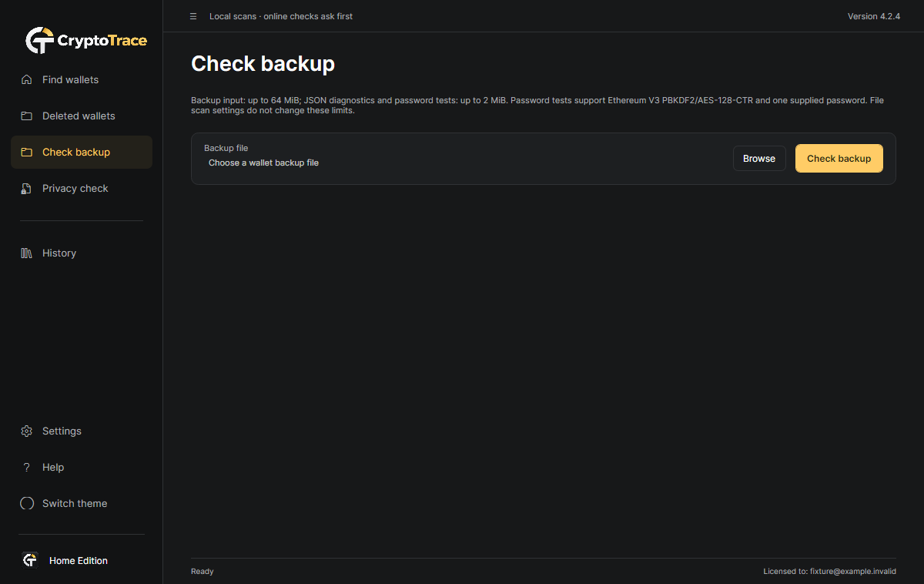This screenshot has width=924, height=584.
Task: Click the Privacy check document icon
Action: (27, 188)
